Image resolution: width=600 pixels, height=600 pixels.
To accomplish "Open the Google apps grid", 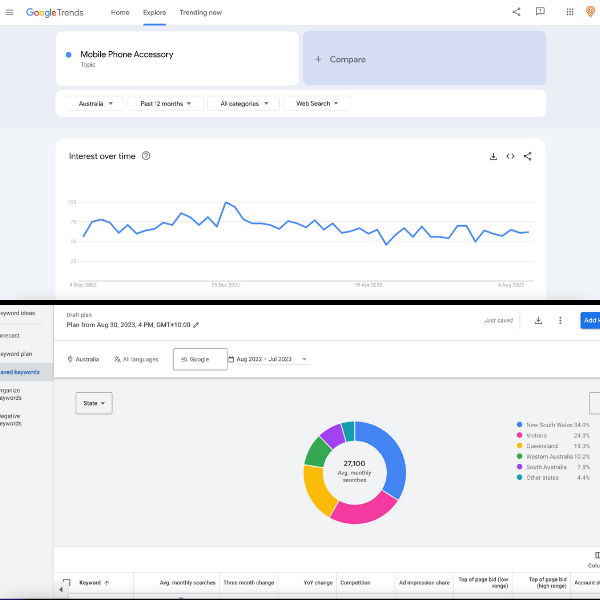I will click(570, 12).
